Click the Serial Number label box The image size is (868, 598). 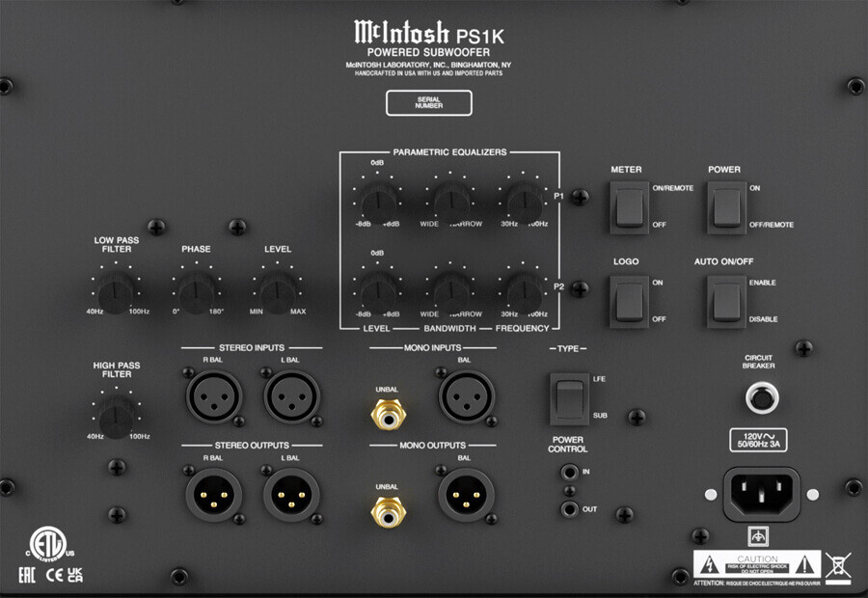coord(429,103)
